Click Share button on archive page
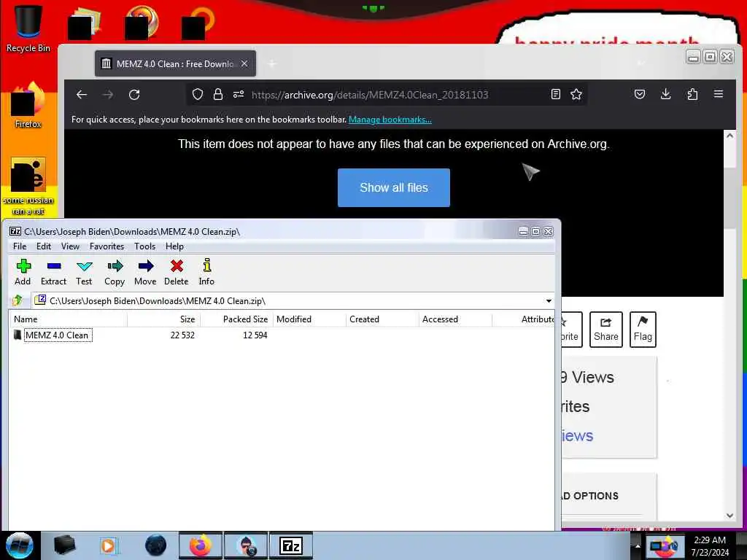This screenshot has width=747, height=560. 606,330
